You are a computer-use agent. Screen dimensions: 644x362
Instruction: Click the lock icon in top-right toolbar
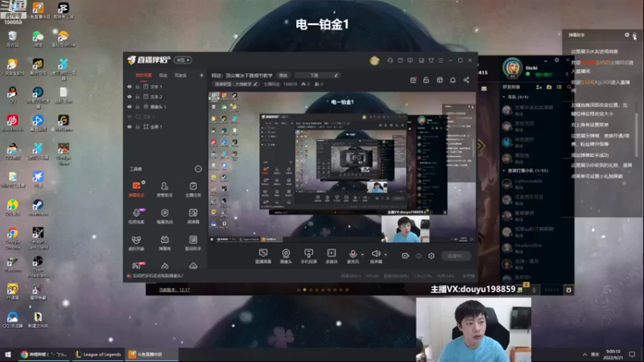tap(427, 80)
